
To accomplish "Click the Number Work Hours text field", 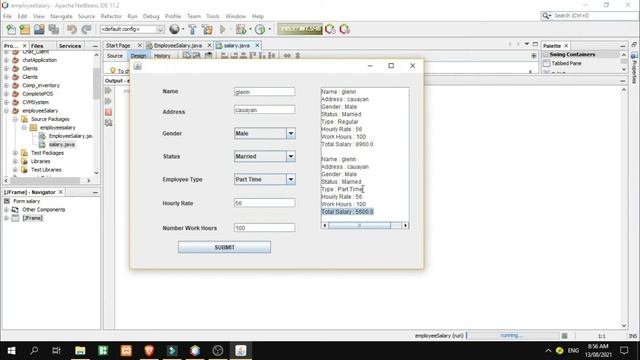I will tap(264, 227).
